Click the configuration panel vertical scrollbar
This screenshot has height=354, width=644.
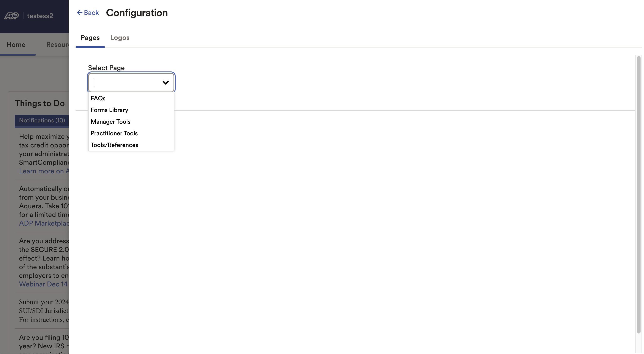639,195
